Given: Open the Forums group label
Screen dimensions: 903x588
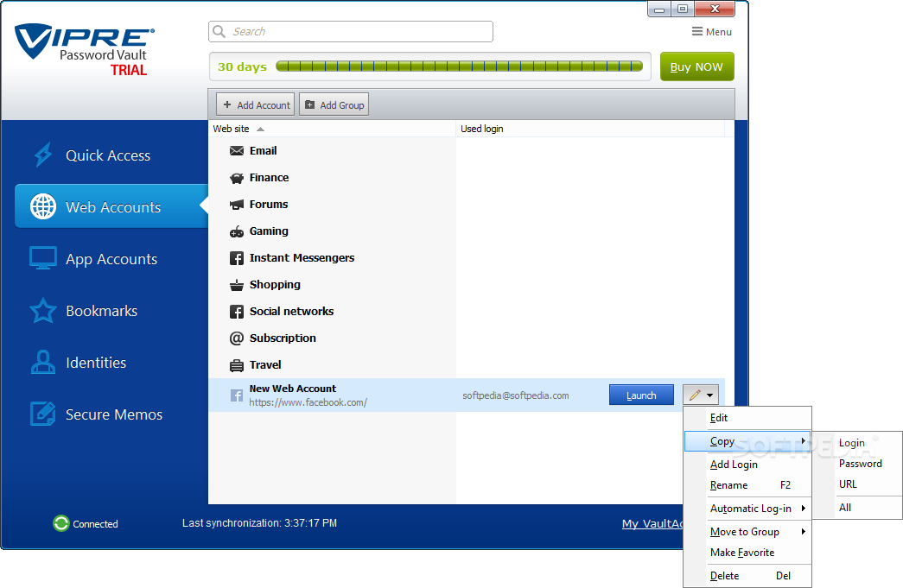Looking at the screenshot, I should pyautogui.click(x=269, y=205).
